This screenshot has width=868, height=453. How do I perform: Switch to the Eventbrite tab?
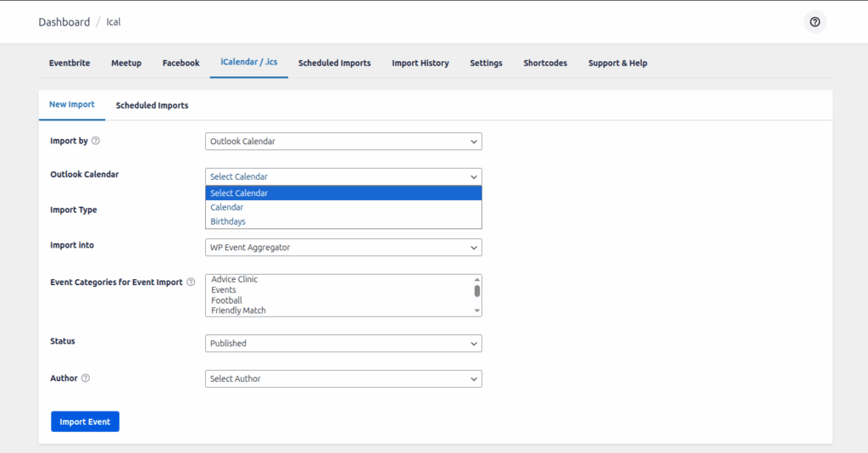point(70,63)
